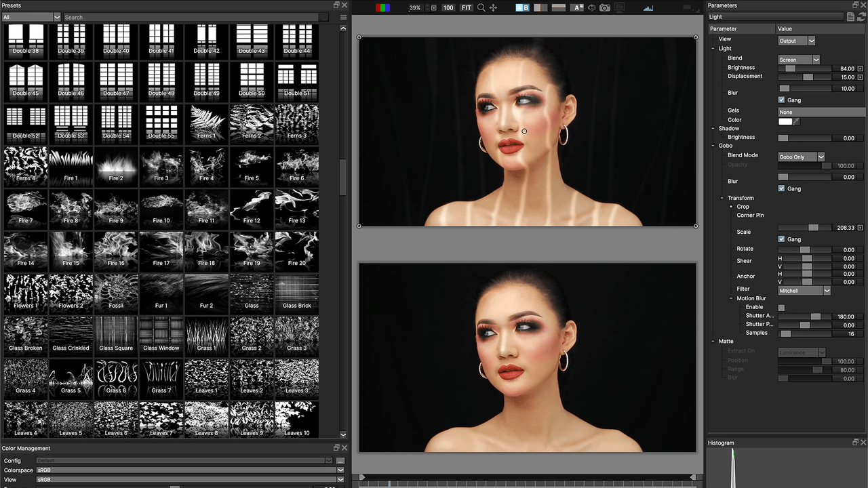
Task: Click the reset parameters icon
Action: [862, 17]
